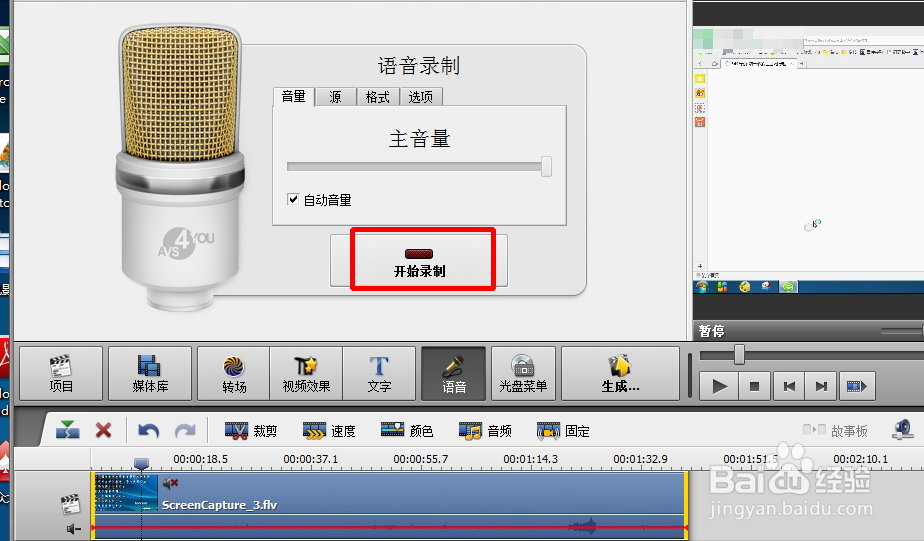The width and height of the screenshot is (924, 541).
Task: Click the 颜色 color tool
Action: (x=407, y=431)
